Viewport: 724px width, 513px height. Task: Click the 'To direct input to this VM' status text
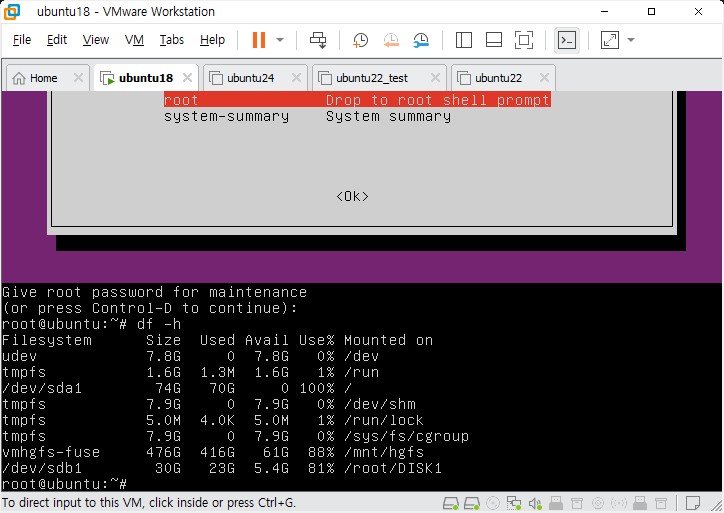[149, 502]
